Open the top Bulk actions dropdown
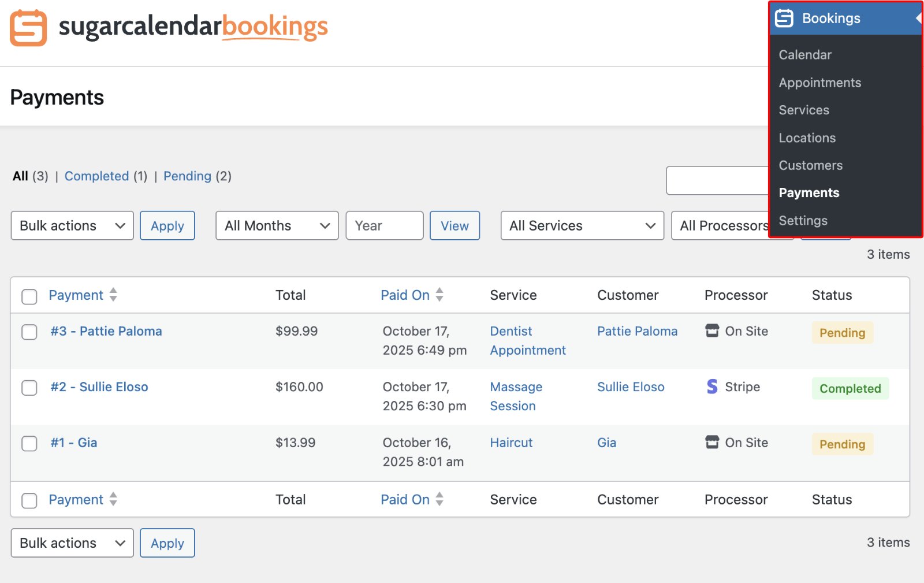Screen dimensions: 924x583 pyautogui.click(x=72, y=226)
